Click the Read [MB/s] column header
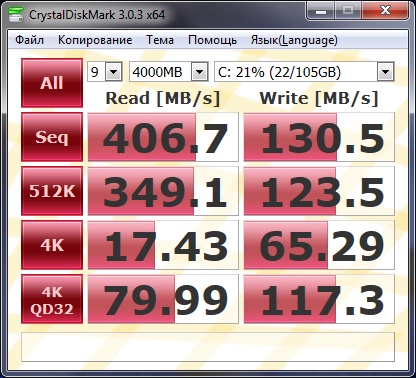 tap(163, 98)
